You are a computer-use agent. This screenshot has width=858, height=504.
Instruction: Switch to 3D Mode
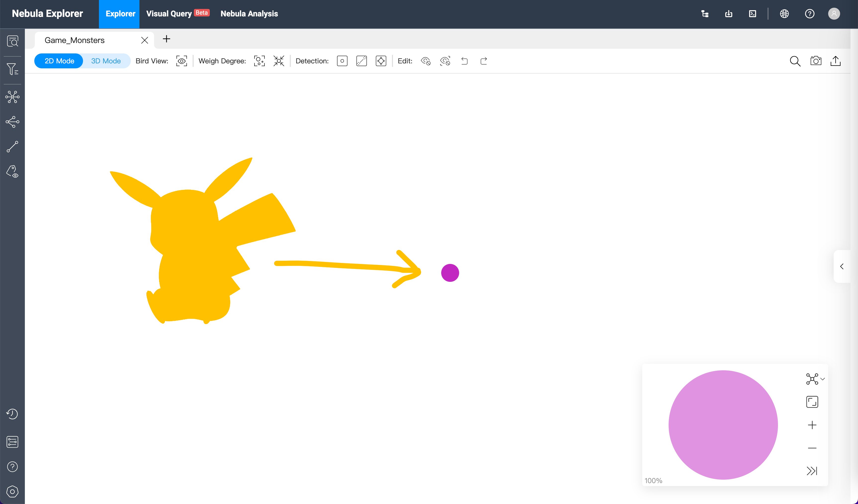(x=106, y=61)
